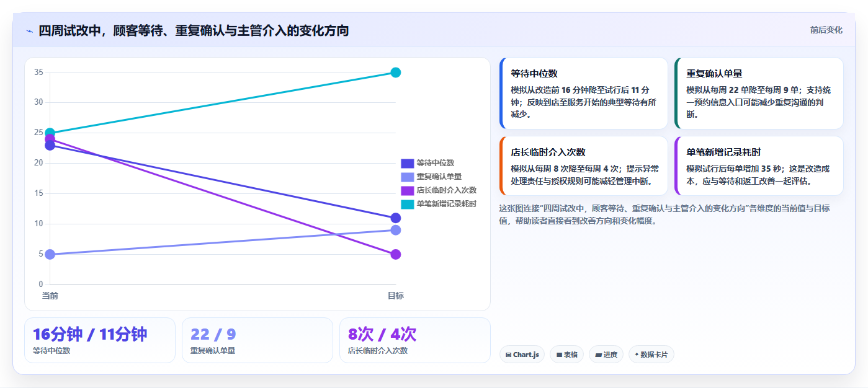Open the 等待中位数 info card heading
The height and width of the screenshot is (388, 868).
534,73
